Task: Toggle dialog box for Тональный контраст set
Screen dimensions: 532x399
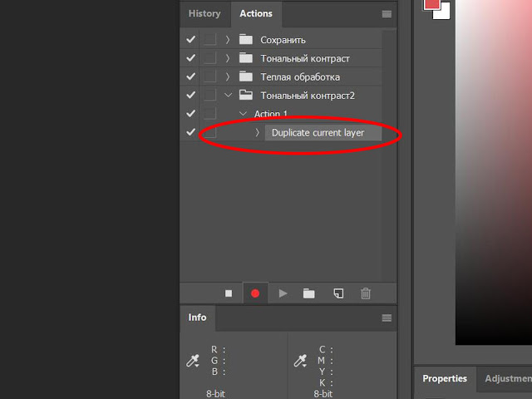Action: [210, 58]
